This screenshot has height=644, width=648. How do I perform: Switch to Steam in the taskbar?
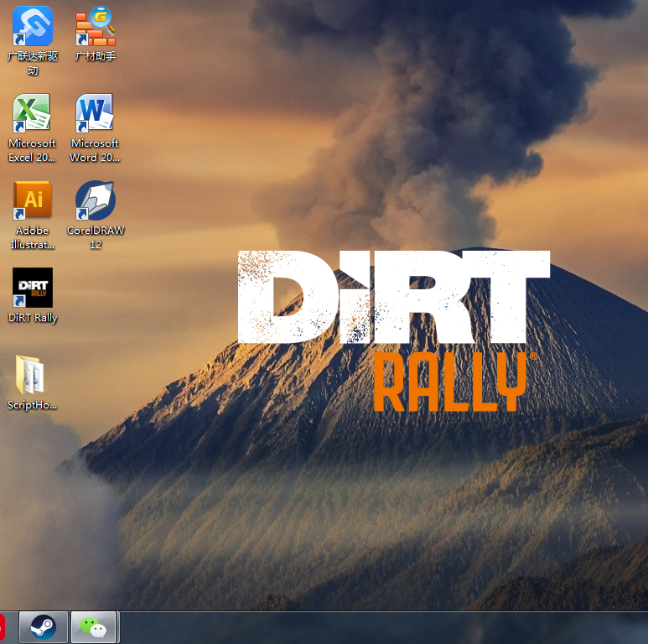pyautogui.click(x=44, y=627)
